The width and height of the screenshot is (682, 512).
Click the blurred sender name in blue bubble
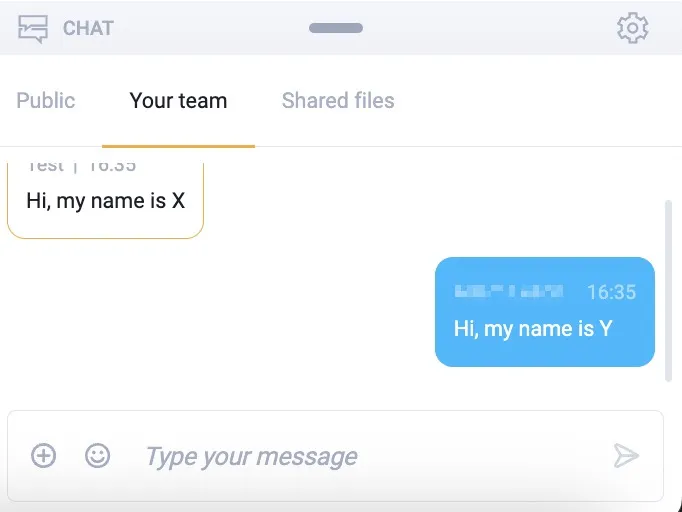tap(508, 291)
